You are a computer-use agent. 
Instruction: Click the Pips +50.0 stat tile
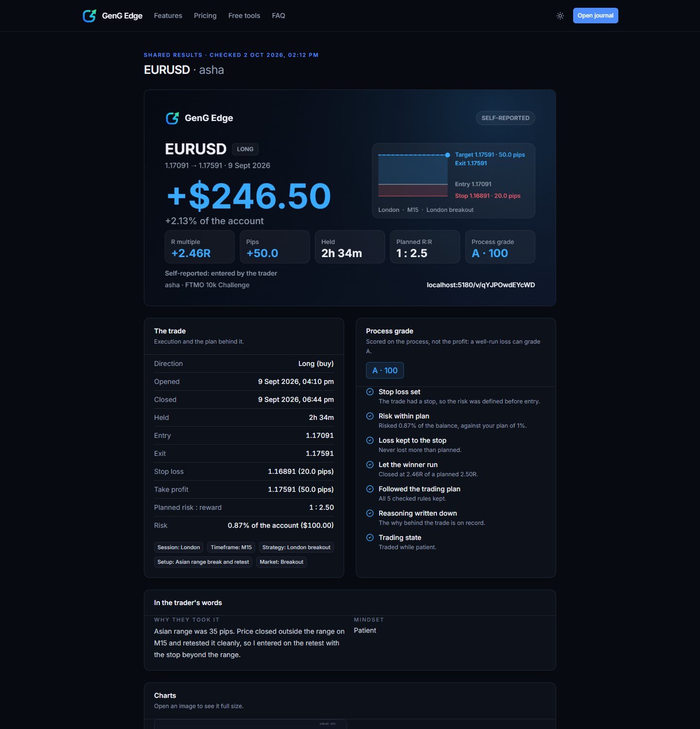point(275,247)
